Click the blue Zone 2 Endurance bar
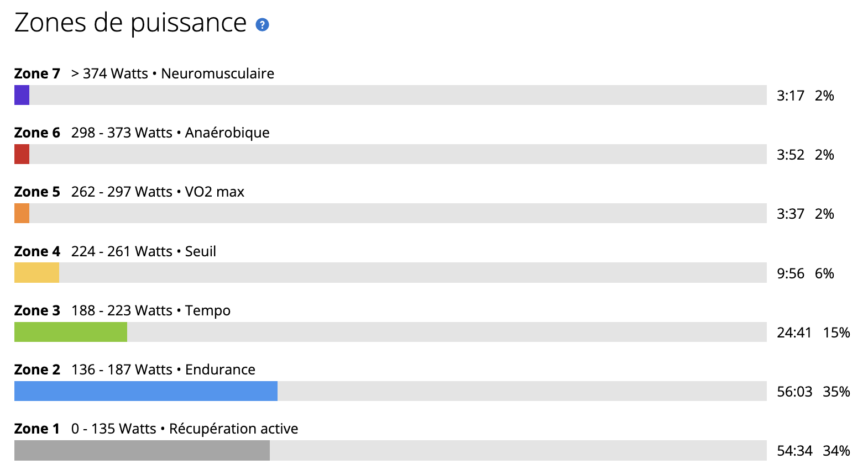868x475 pixels. coord(146,391)
